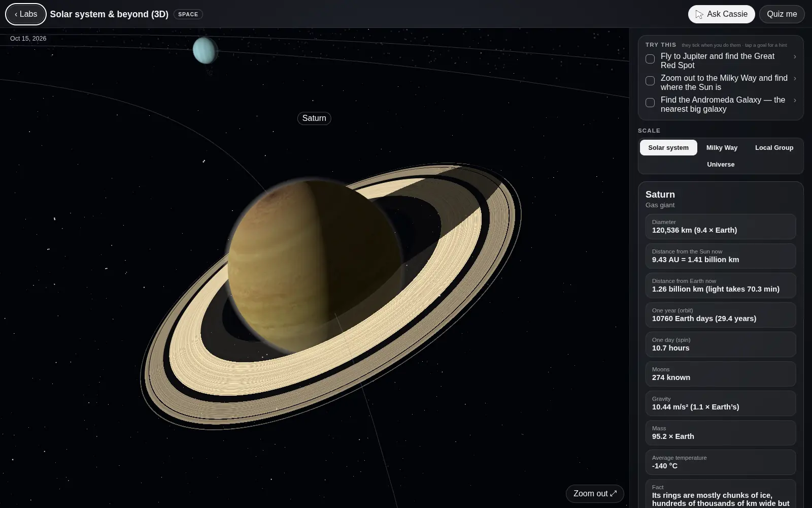Select the Solar system scale tab
812x508 pixels.
pyautogui.click(x=668, y=147)
